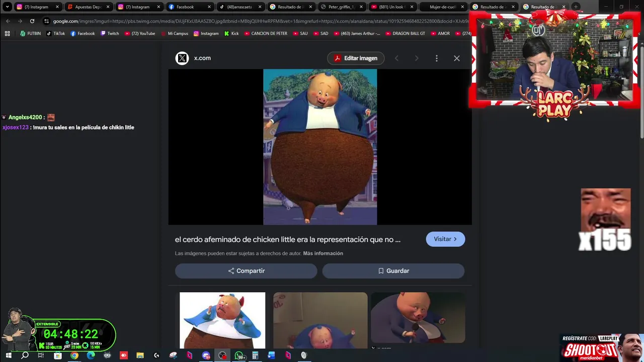This screenshot has width=644, height=362.
Task: Open the third related thumbnail with microphone
Action: coord(418,318)
